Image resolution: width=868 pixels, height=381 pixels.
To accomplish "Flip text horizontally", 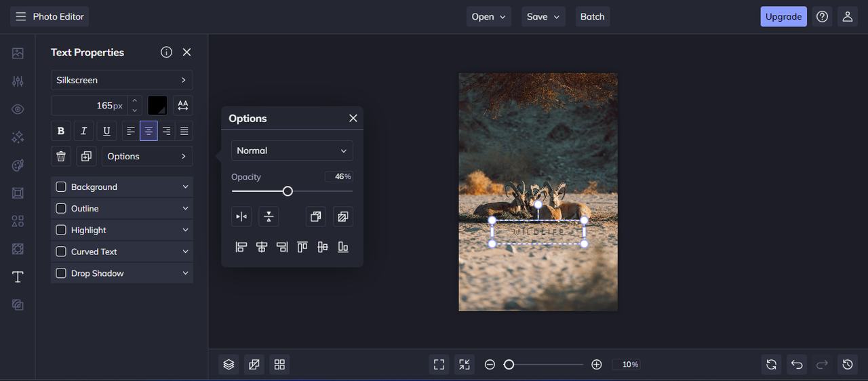I will pos(241,217).
